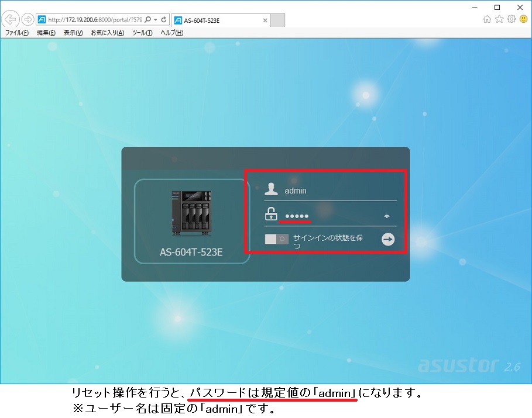This screenshot has width=532, height=418.
Task: Sign in with the round arrow button
Action: [388, 239]
